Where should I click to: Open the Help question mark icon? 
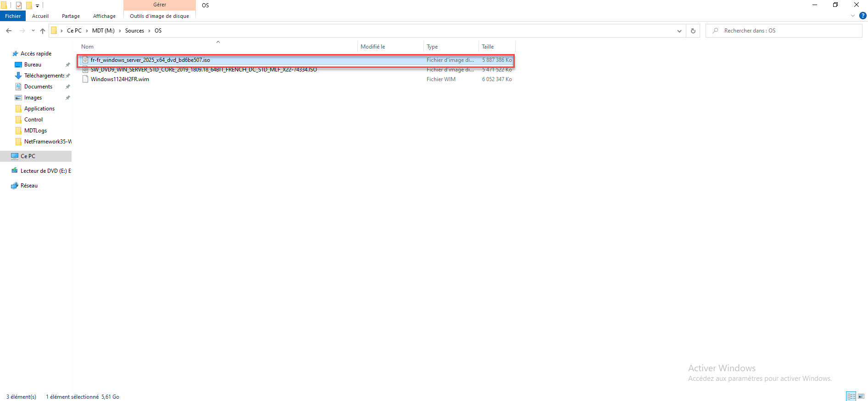tap(862, 16)
